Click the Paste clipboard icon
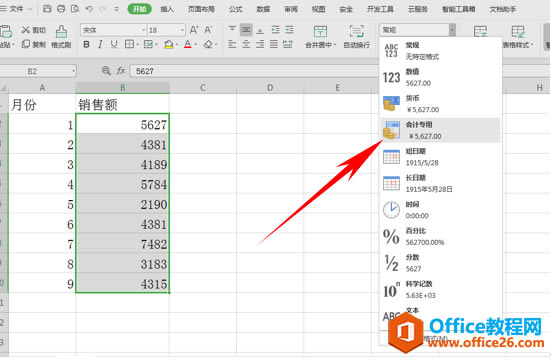 (6, 32)
